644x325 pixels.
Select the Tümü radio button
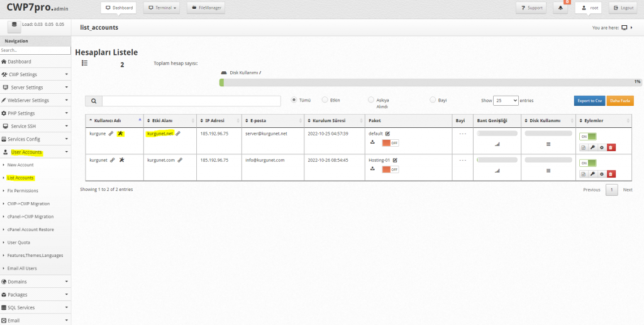coord(294,100)
